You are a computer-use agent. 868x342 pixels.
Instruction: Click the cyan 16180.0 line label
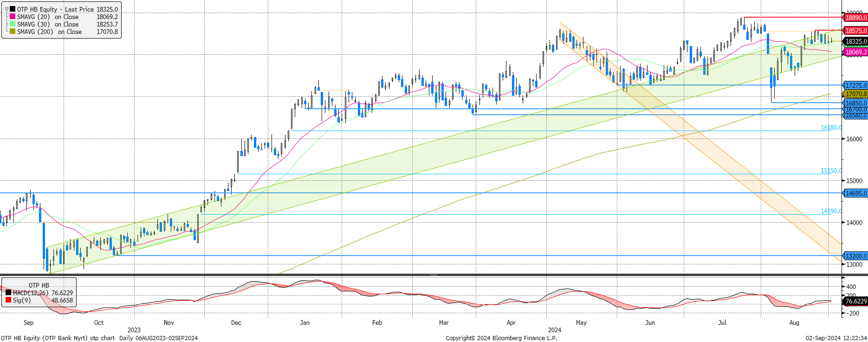[831, 127]
